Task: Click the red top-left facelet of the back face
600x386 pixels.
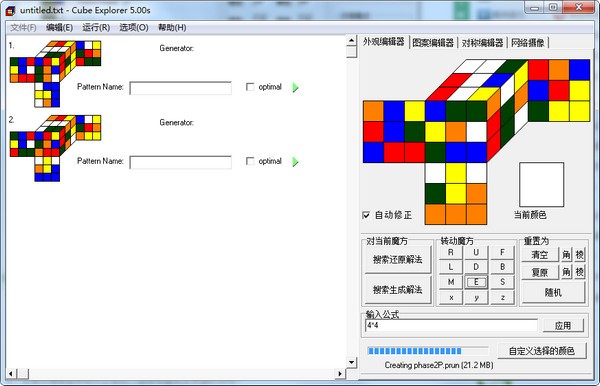Action: pos(538,70)
